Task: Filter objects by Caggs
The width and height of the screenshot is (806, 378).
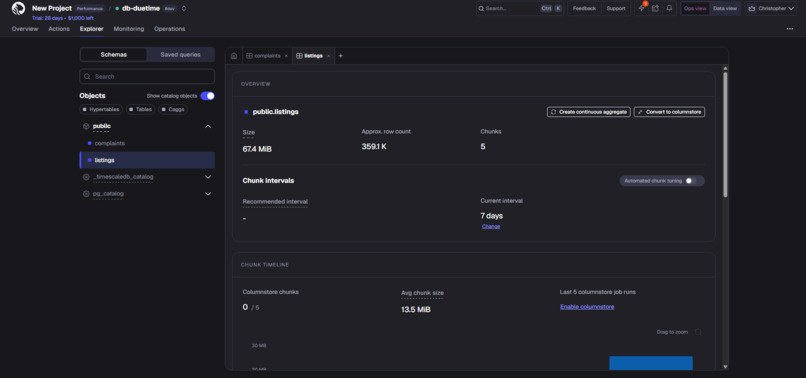Action: coord(173,110)
